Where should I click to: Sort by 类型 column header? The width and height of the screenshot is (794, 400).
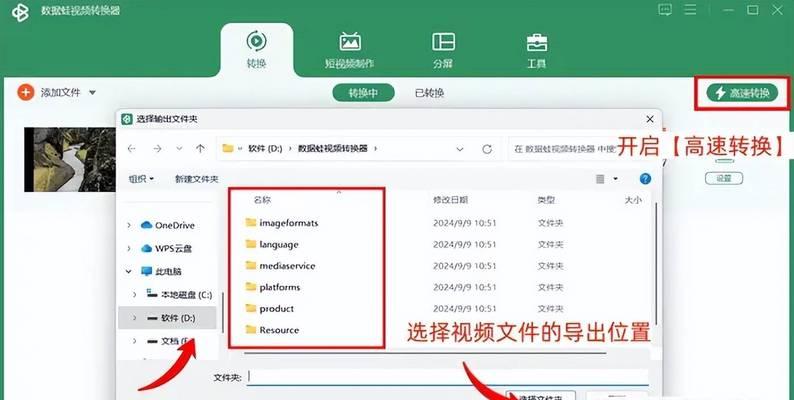546,200
